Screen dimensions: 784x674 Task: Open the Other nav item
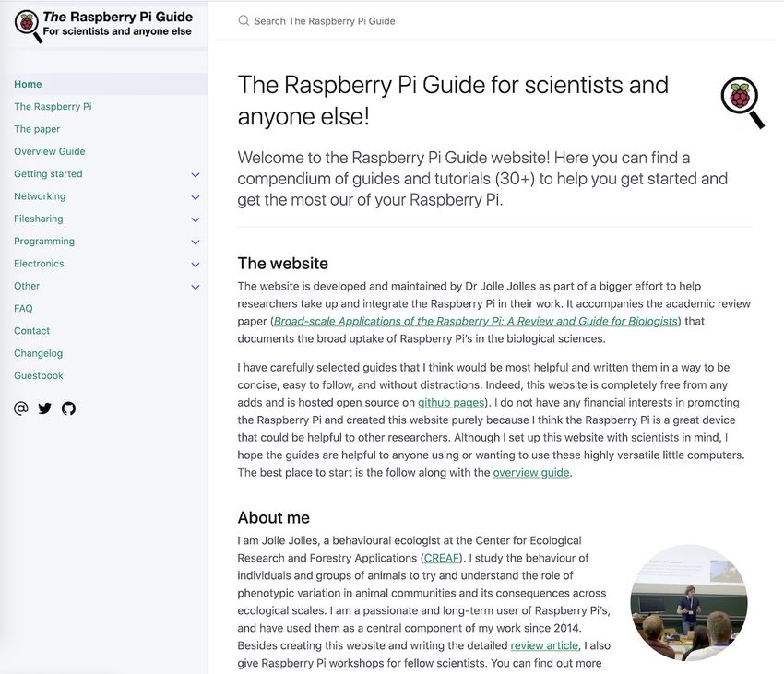[27, 286]
